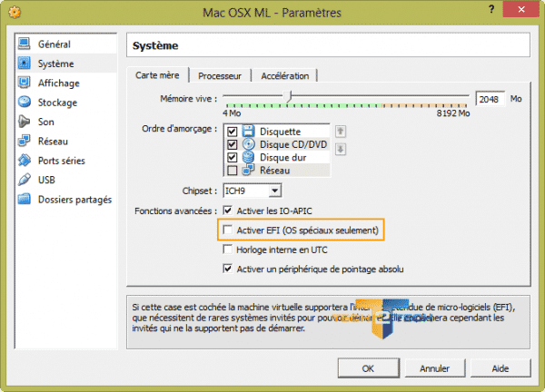The width and height of the screenshot is (545, 392).
Task: Click the OK button
Action: point(369,368)
